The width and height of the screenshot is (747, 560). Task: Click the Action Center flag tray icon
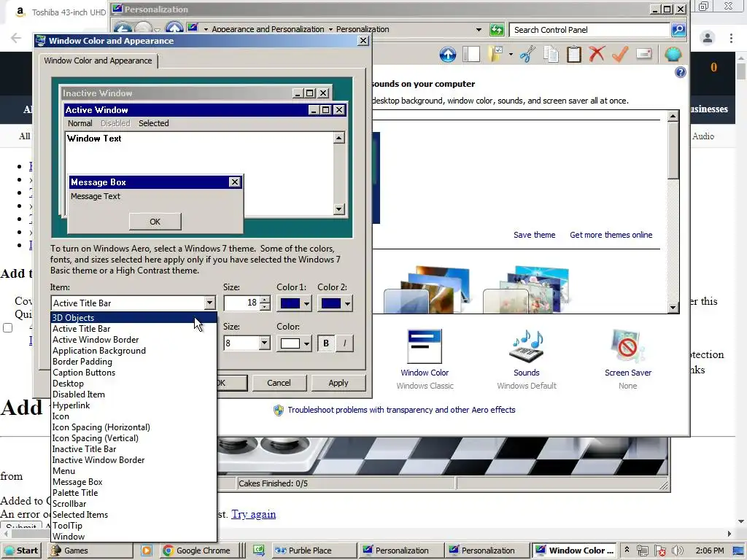pos(659,551)
